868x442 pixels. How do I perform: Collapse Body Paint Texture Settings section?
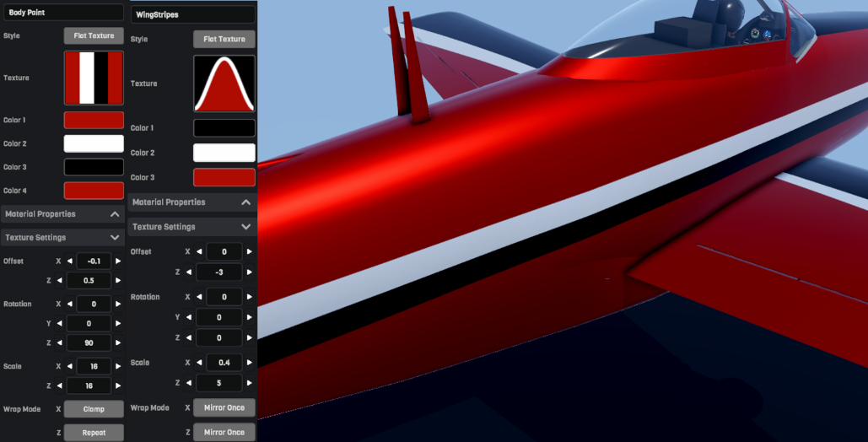[x=62, y=237]
